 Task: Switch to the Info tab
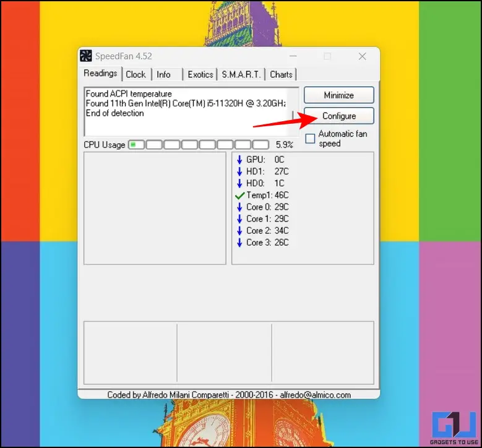coord(164,74)
